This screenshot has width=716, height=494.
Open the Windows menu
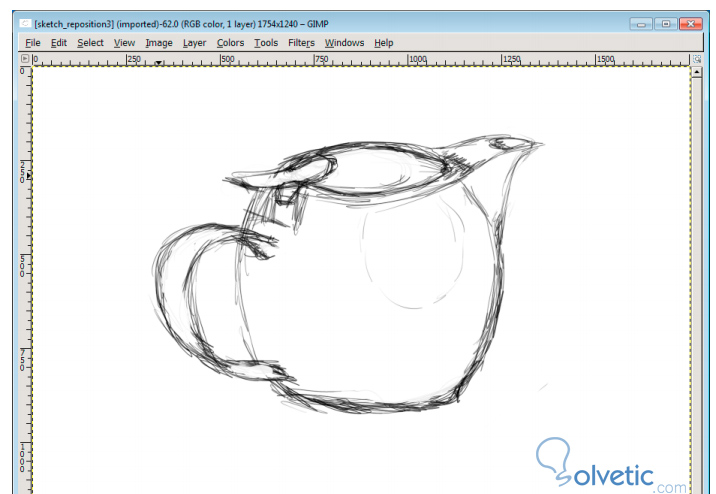344,43
